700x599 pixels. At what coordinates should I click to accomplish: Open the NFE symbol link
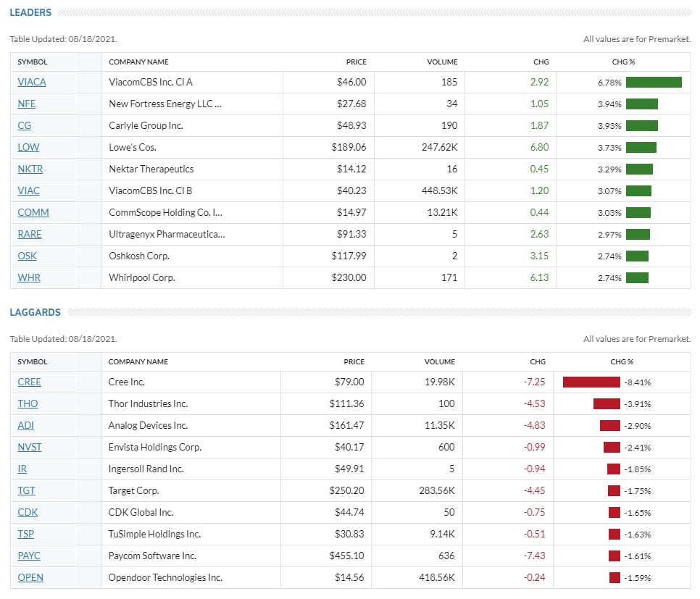pyautogui.click(x=26, y=104)
